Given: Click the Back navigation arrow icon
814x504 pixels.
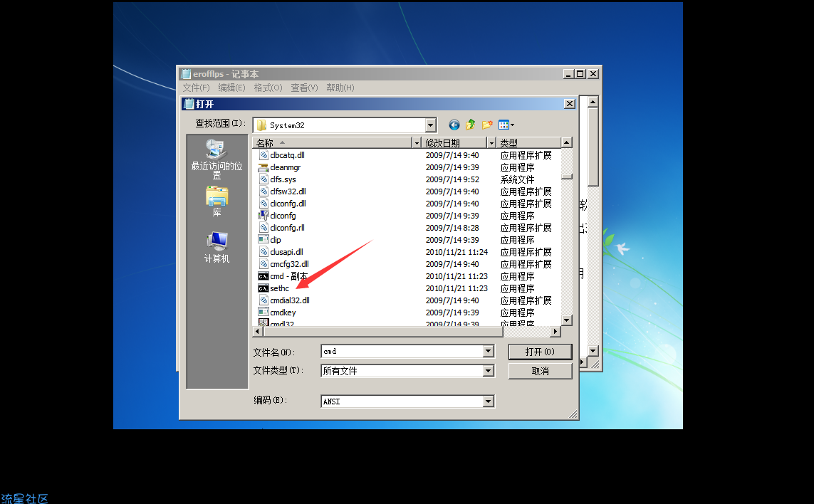Looking at the screenshot, I should (x=454, y=125).
